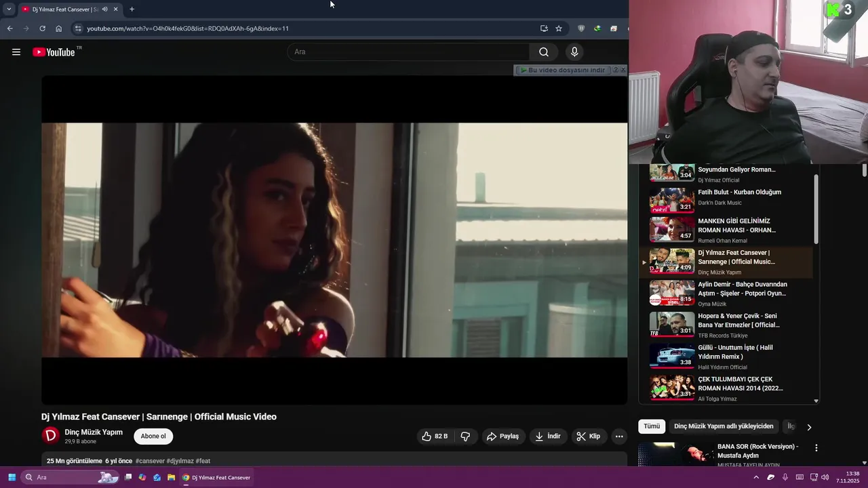Open the Dinç Müzik Yapım channel name
This screenshot has height=488, width=868.
click(94, 432)
